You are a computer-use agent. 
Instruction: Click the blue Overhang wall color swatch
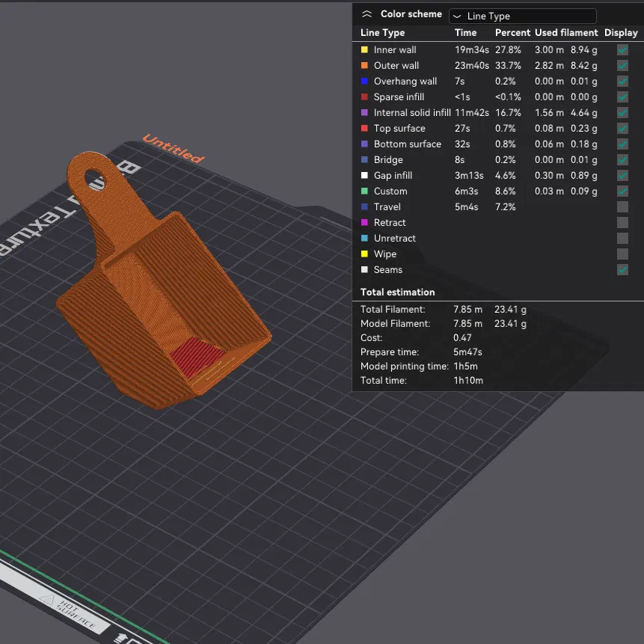click(364, 82)
